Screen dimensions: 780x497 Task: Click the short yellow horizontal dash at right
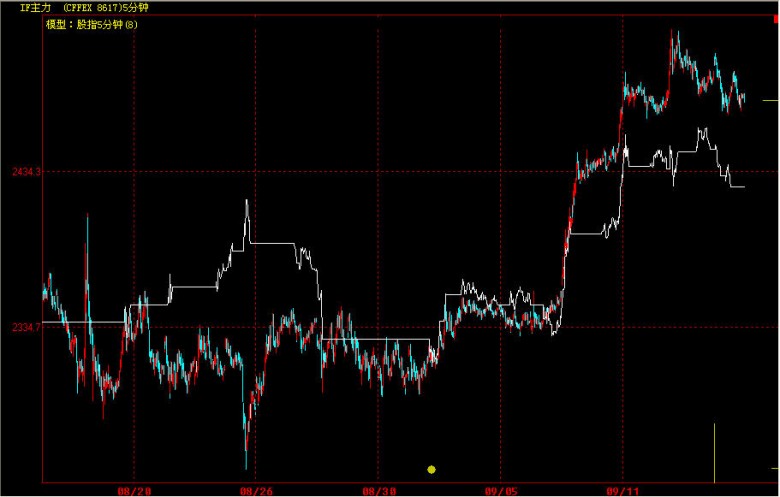770,100
